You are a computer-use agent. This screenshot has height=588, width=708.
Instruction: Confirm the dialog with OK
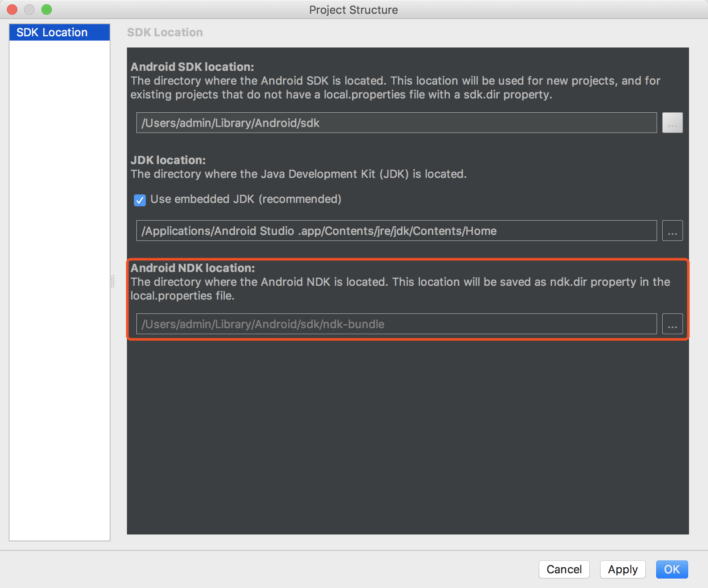coord(672,569)
